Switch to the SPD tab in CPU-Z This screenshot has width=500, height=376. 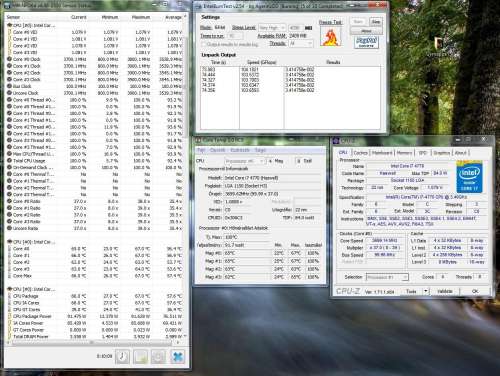[422, 153]
